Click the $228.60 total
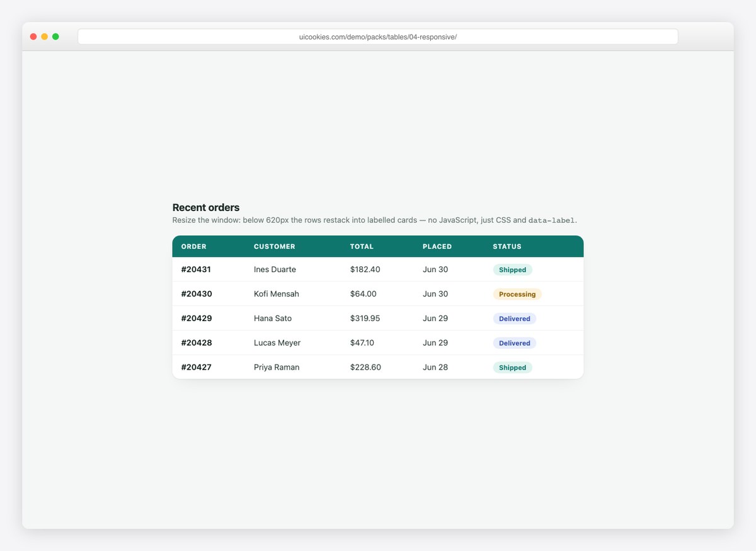Screen dimensions: 756x551 [365, 367]
